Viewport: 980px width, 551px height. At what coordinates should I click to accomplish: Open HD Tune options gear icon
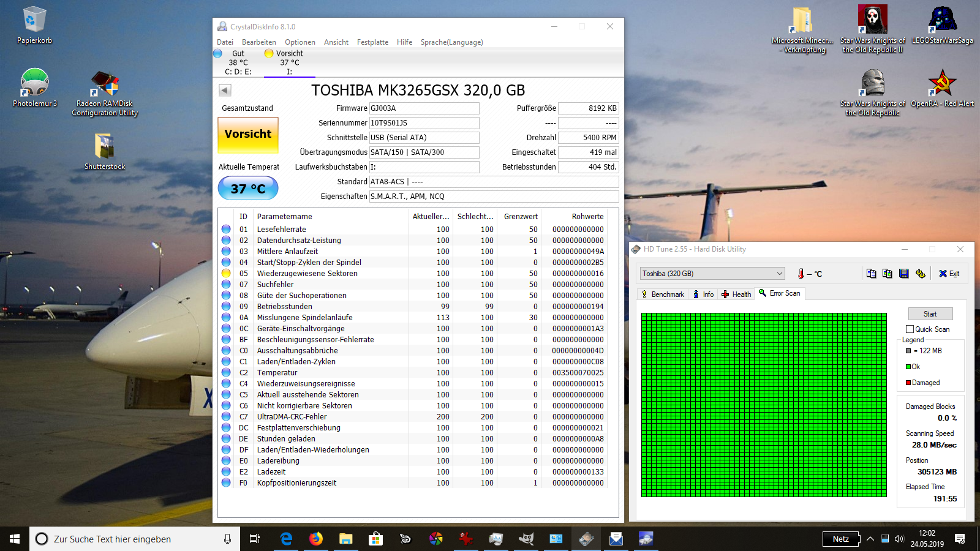coord(921,274)
